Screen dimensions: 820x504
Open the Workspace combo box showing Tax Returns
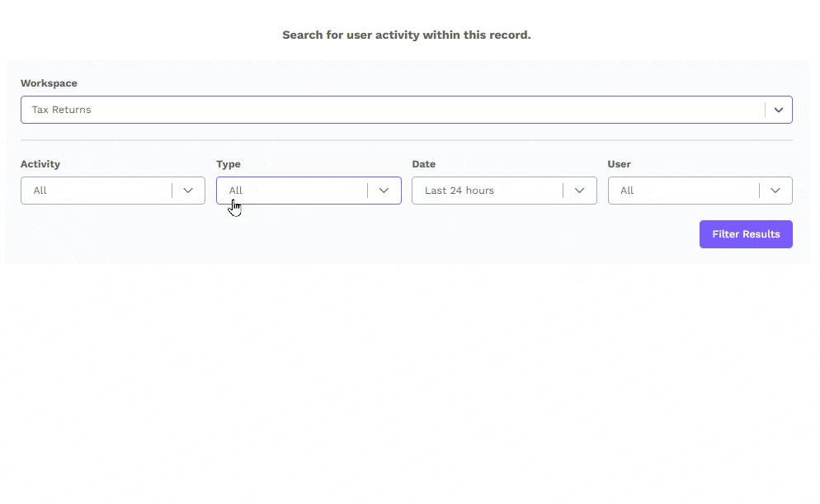tap(407, 110)
